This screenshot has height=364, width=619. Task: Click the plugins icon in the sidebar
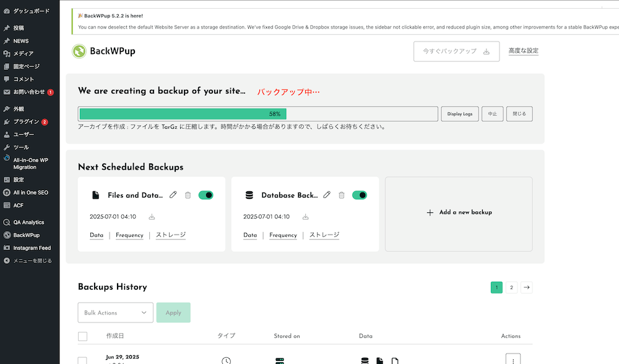7,121
